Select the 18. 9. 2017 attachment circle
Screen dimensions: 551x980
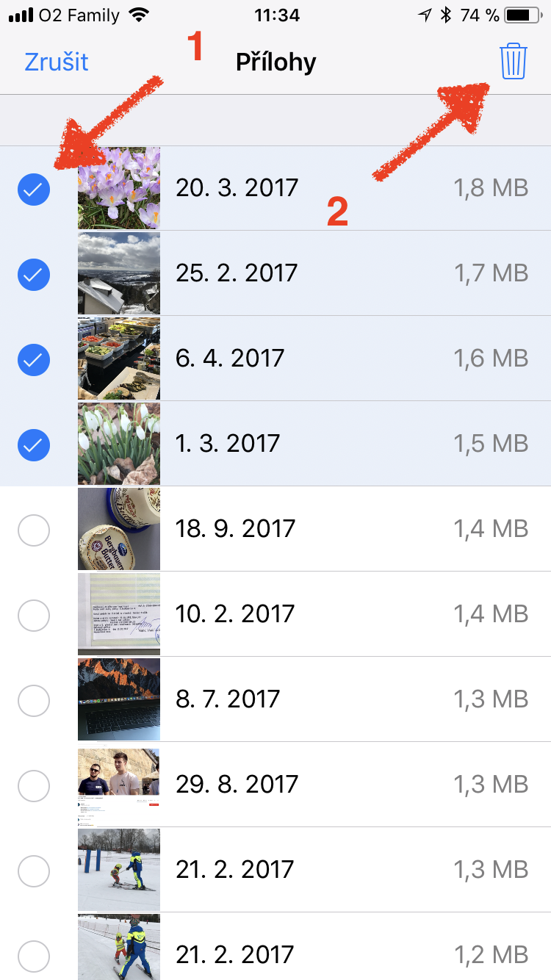coord(34,530)
